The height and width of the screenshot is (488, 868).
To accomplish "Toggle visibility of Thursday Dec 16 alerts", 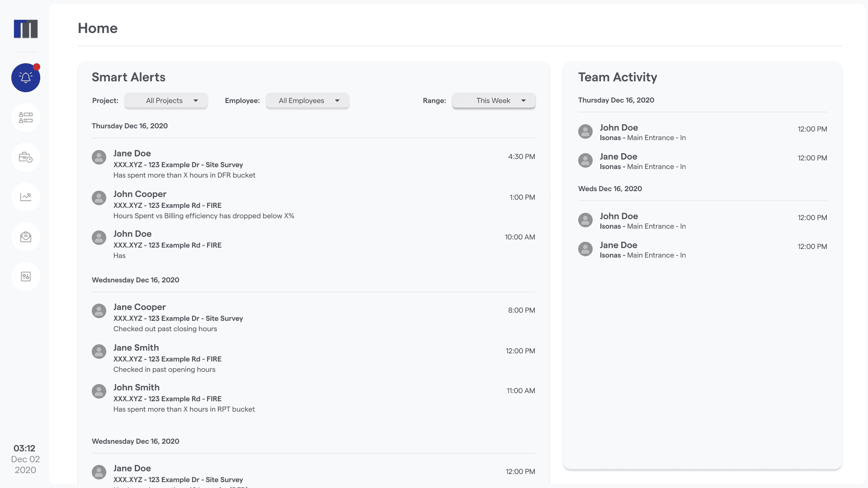I will [x=130, y=126].
